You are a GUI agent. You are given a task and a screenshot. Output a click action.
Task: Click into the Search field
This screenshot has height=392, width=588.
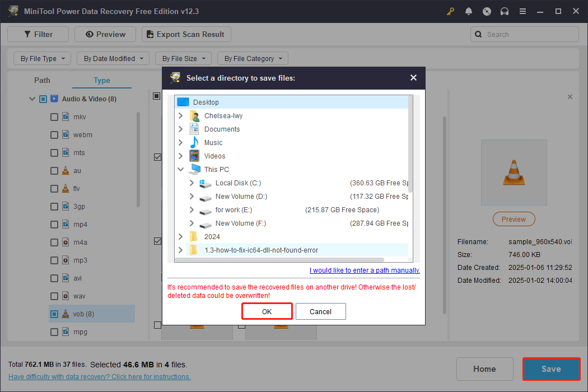[525, 34]
